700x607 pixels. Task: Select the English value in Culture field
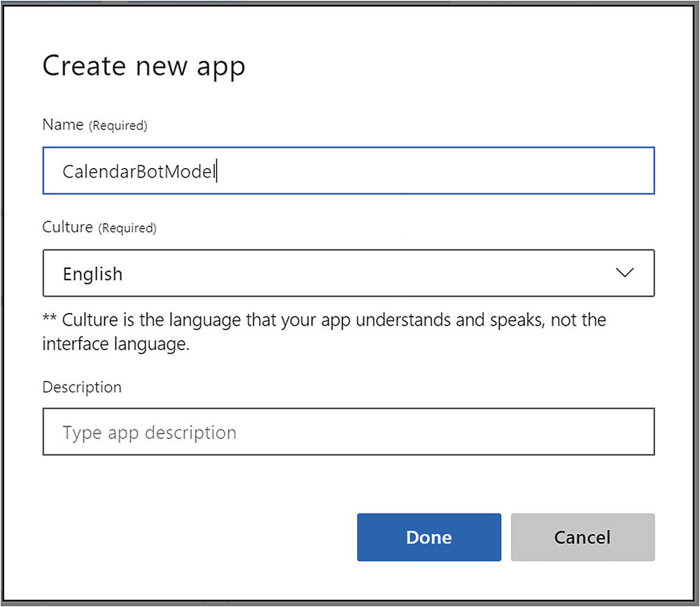click(x=92, y=274)
